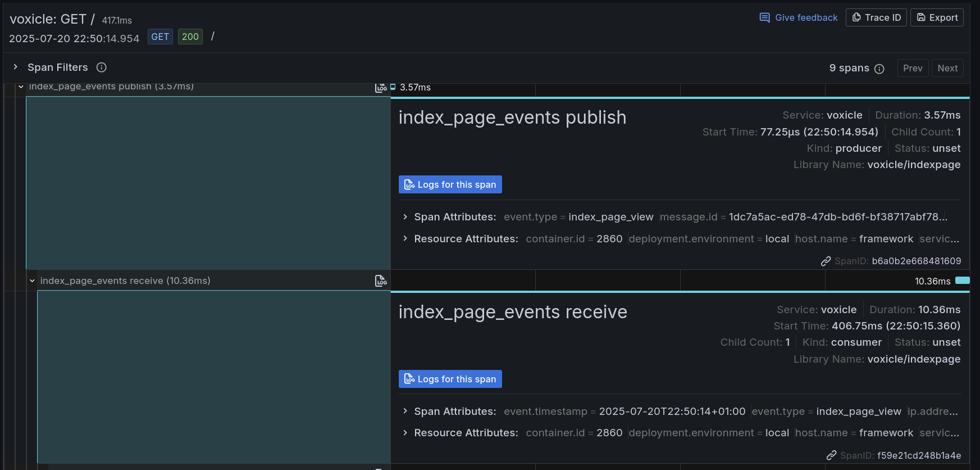The width and height of the screenshot is (980, 470).
Task: Click the Span Filters info icon
Action: [101, 67]
